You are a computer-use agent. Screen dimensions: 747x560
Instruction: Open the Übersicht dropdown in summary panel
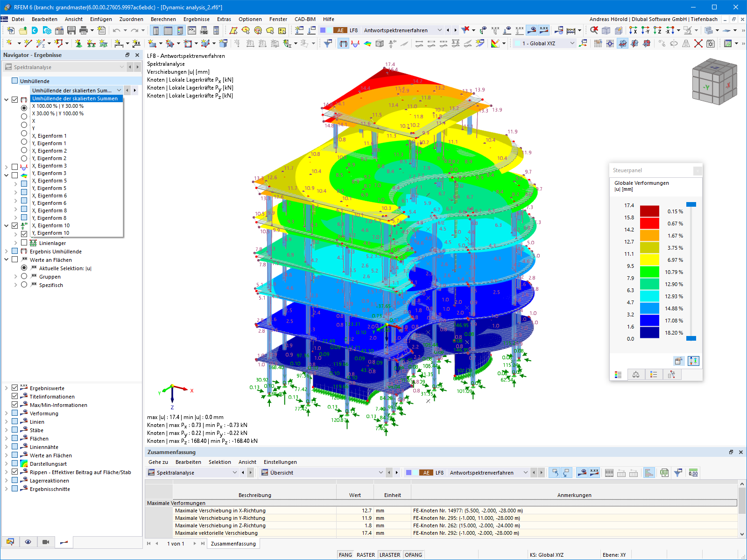tap(323, 473)
